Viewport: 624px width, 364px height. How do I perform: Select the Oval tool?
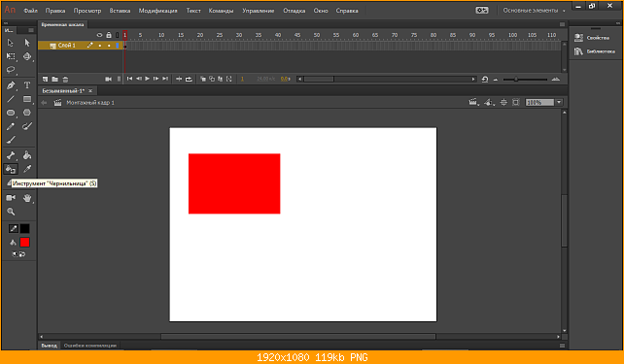click(11, 113)
